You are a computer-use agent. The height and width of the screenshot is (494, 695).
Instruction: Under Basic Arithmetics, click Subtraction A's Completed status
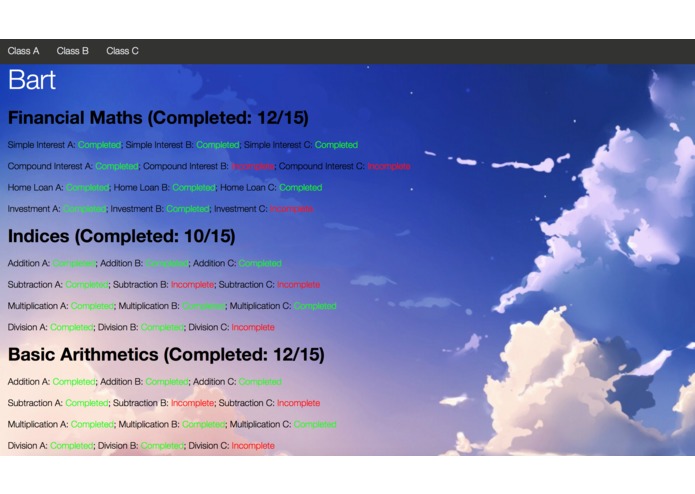coord(87,403)
